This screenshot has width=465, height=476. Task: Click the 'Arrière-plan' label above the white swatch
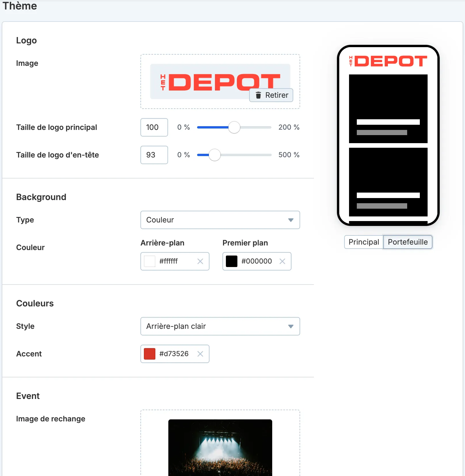[162, 243]
